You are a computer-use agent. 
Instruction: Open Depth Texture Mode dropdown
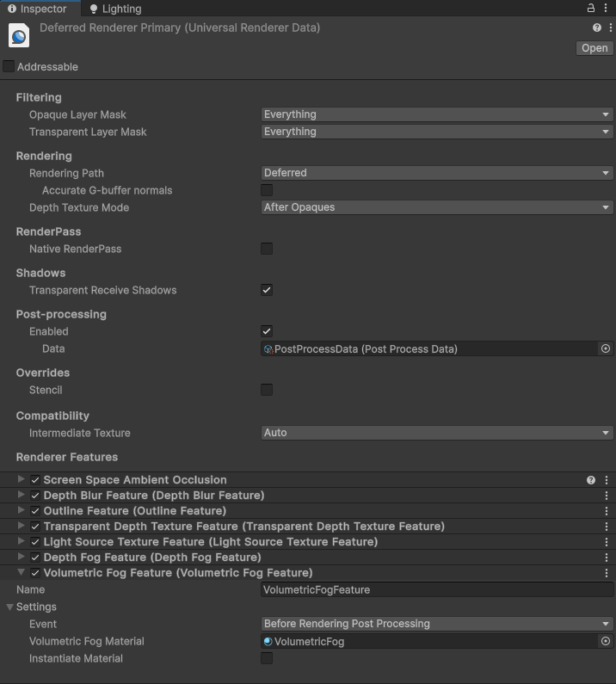click(437, 207)
